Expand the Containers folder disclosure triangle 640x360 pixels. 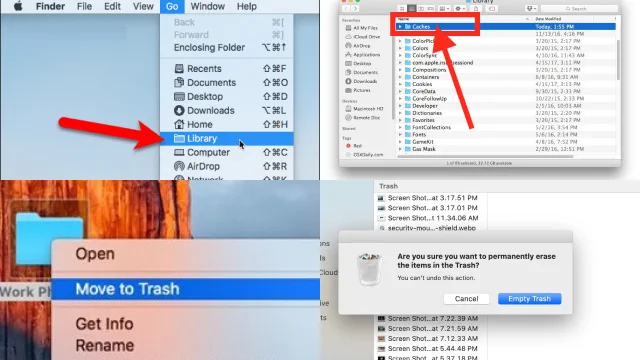coord(400,77)
